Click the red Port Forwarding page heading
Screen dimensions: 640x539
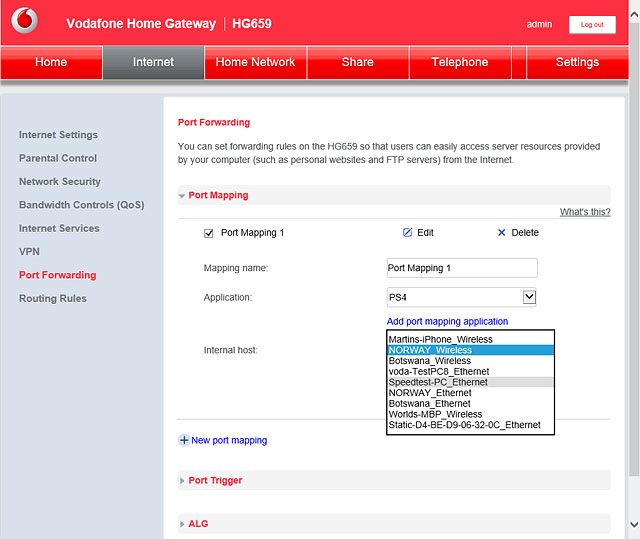[214, 122]
